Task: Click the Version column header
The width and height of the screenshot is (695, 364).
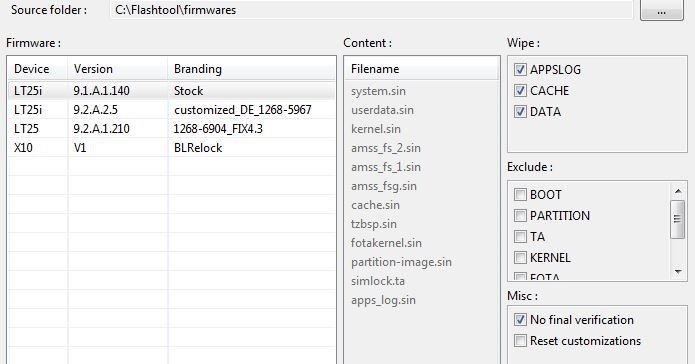Action: 117,69
